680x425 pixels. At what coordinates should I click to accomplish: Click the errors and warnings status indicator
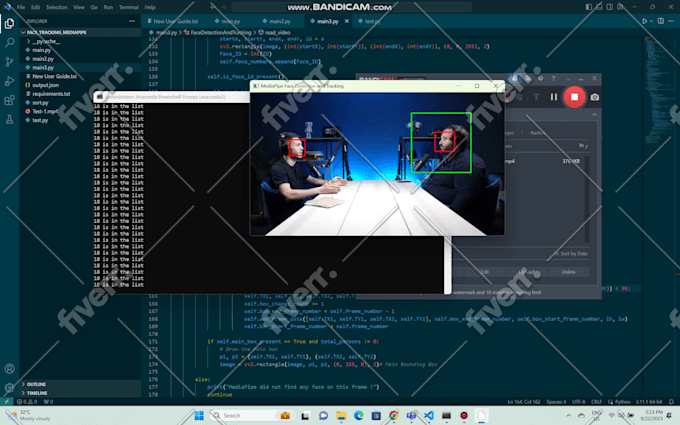click(29, 402)
